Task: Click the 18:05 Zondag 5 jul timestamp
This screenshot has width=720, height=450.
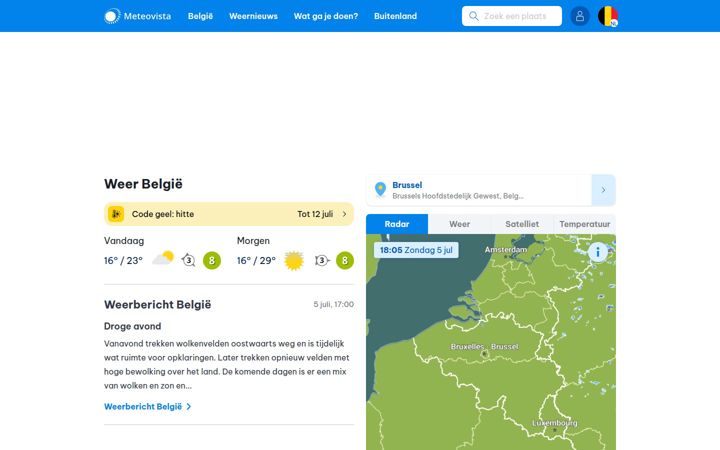Action: tap(416, 250)
